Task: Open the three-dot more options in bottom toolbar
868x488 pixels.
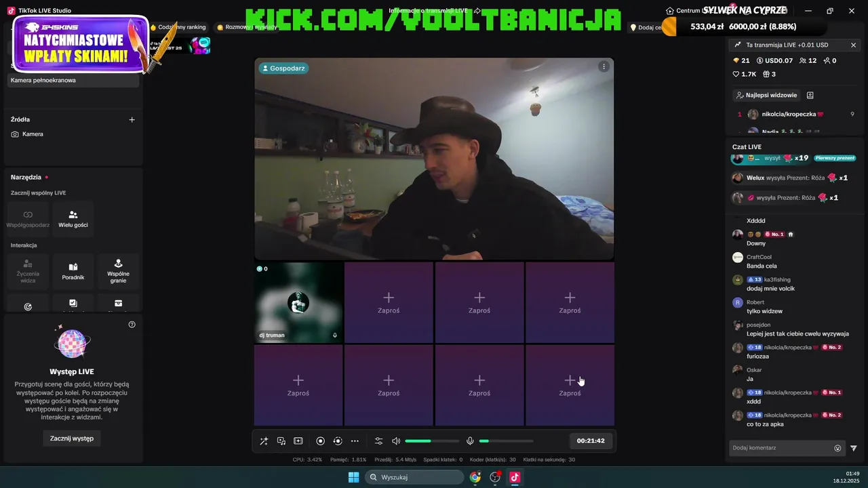Action: click(355, 441)
